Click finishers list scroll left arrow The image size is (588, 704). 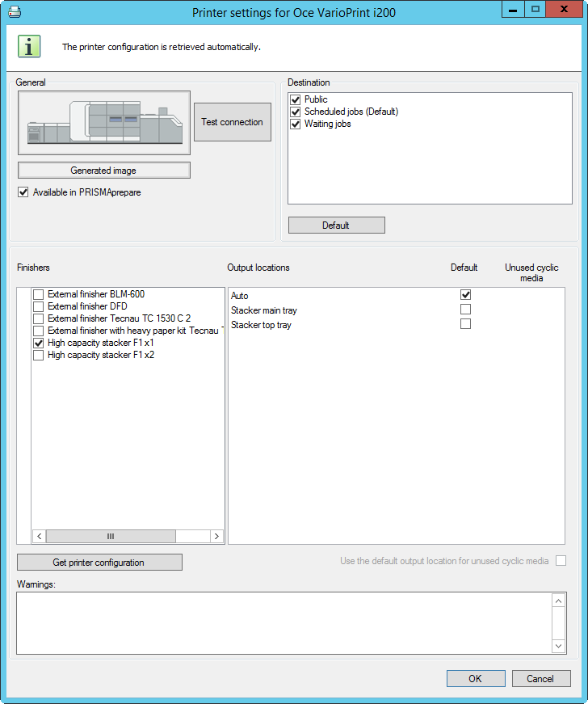click(40, 536)
